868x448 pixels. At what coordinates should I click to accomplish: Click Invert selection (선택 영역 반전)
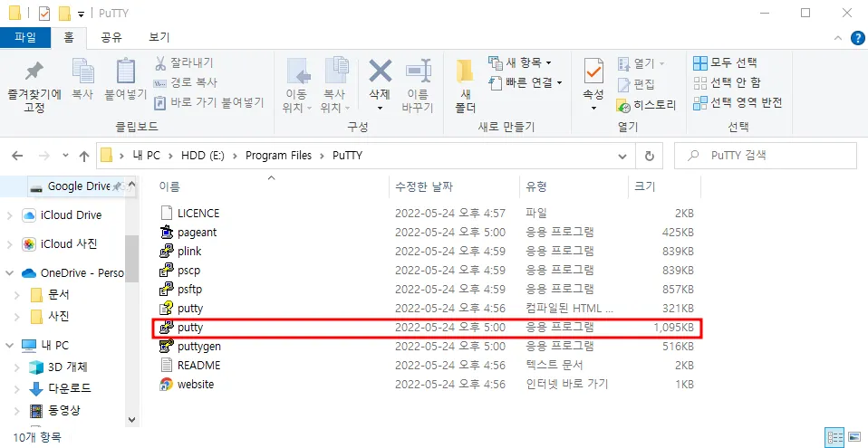[738, 102]
